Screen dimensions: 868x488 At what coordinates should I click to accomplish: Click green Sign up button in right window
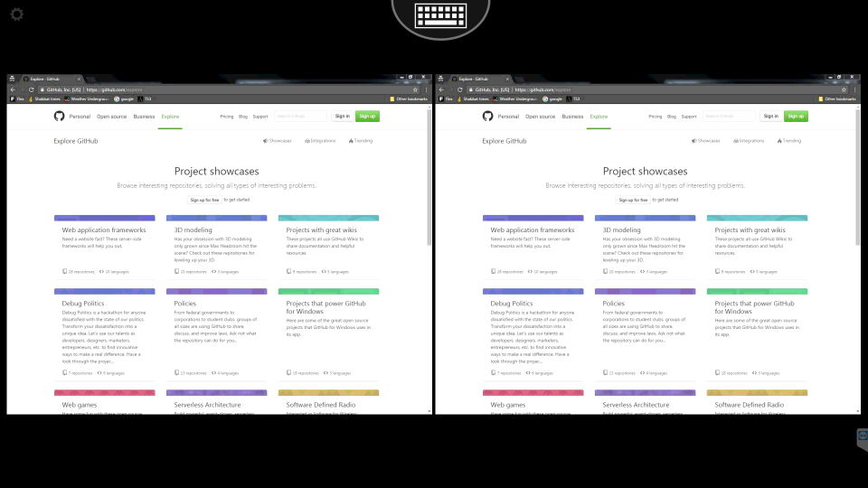796,117
